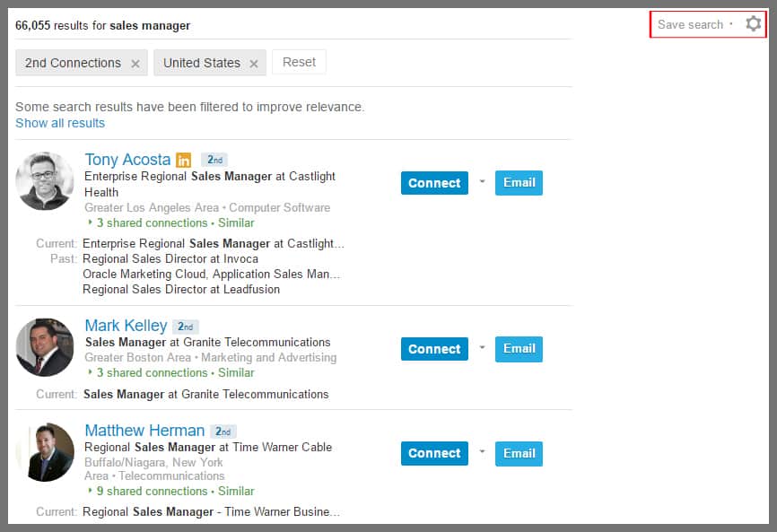Viewport: 777px width, 532px height.
Task: Open dropdown arrow beside Matthew Herman's Connect
Action: 482,453
